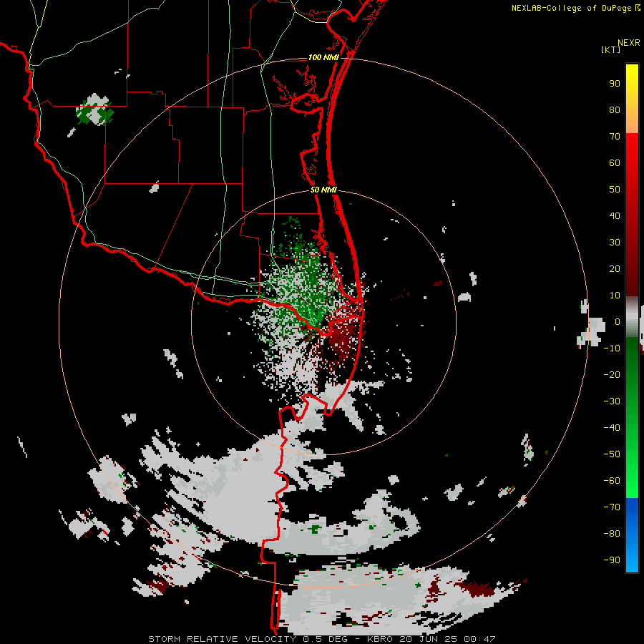This screenshot has width=644, height=644.
Task: Click the -70 value on the velocity scale
Action: point(612,507)
